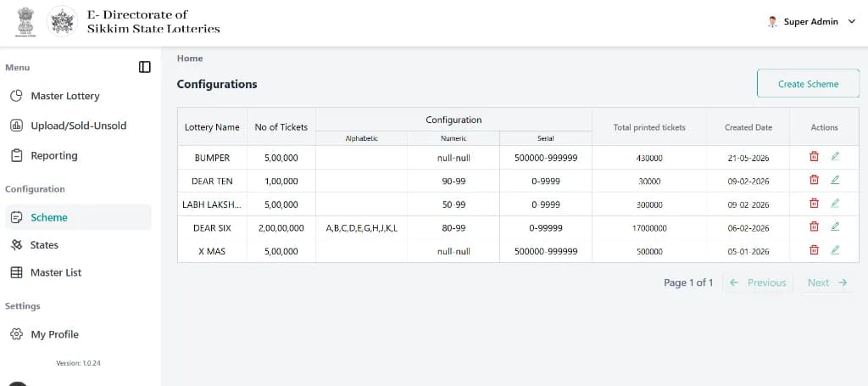868x386 pixels.
Task: Edit the BUMPER scheme
Action: click(835, 157)
